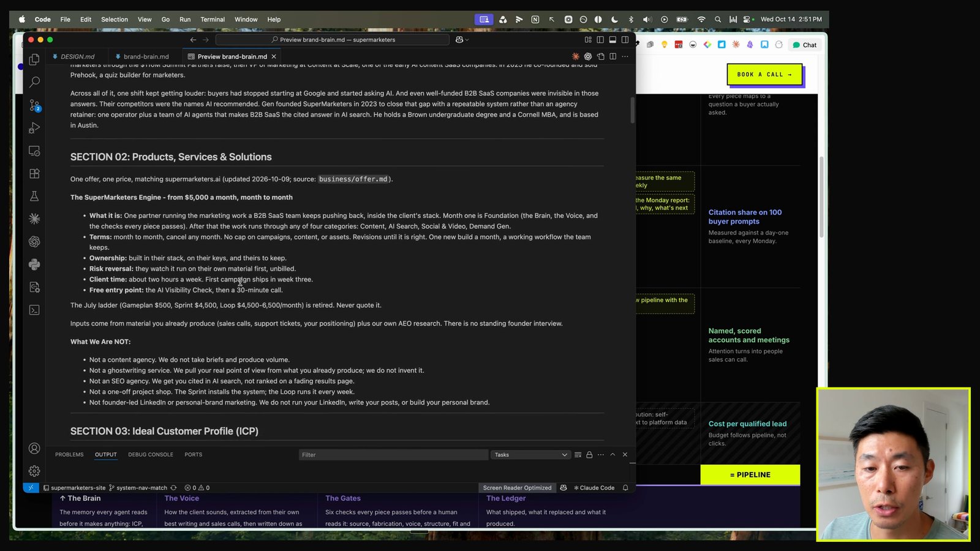The height and width of the screenshot is (551, 980).
Task: Click Claude Code in the status bar
Action: (594, 488)
